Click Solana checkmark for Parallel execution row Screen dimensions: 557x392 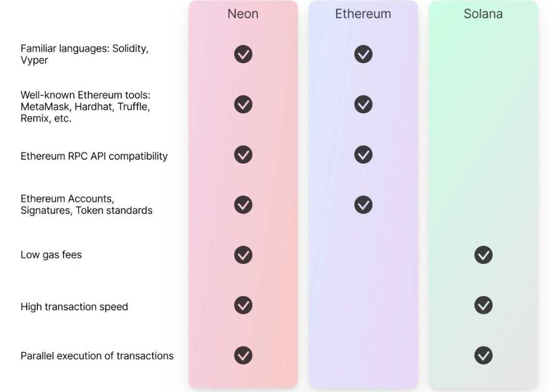click(x=483, y=355)
